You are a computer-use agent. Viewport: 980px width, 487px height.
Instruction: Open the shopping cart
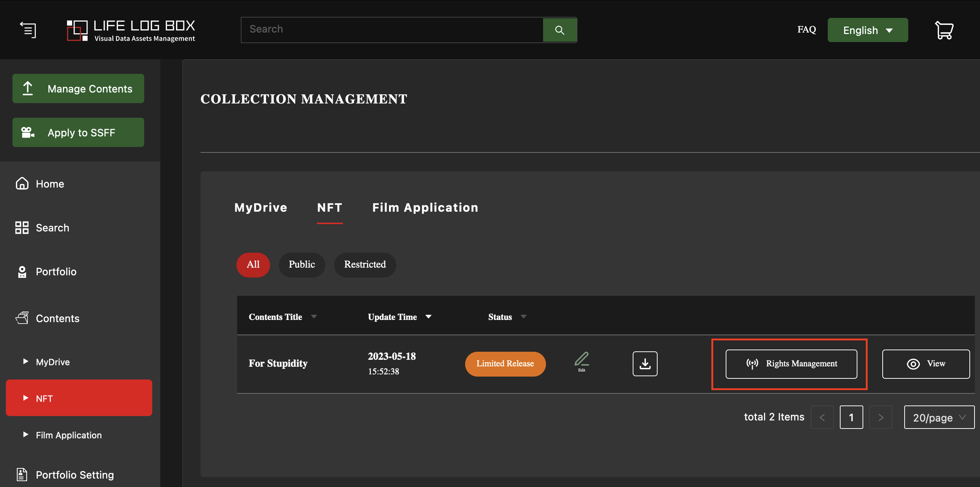coord(944,30)
